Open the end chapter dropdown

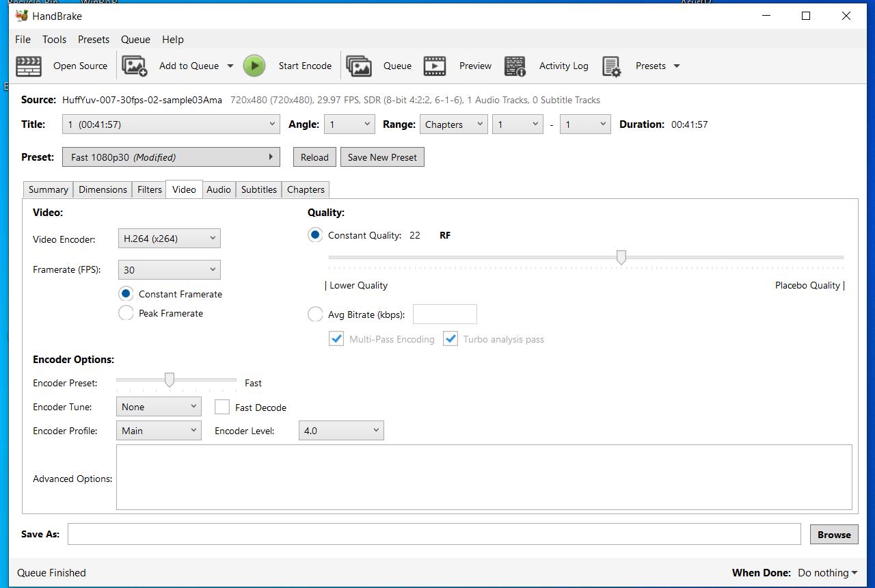pos(585,124)
